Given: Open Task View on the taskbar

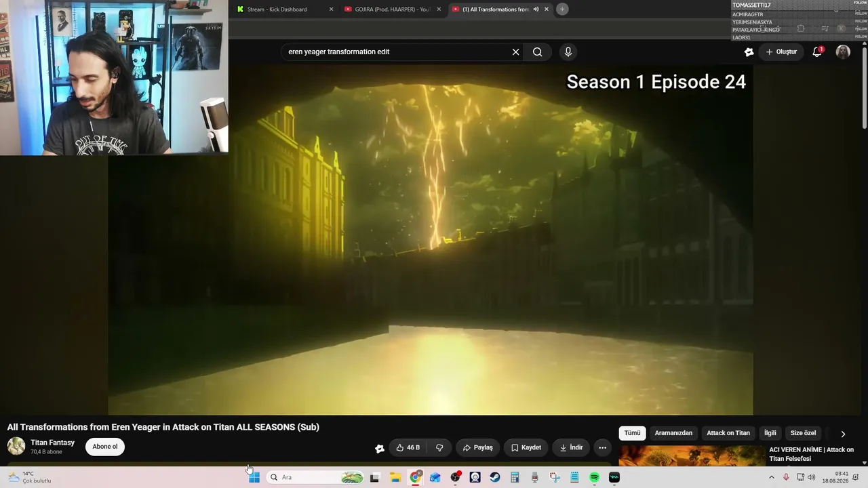Looking at the screenshot, I should (x=374, y=477).
